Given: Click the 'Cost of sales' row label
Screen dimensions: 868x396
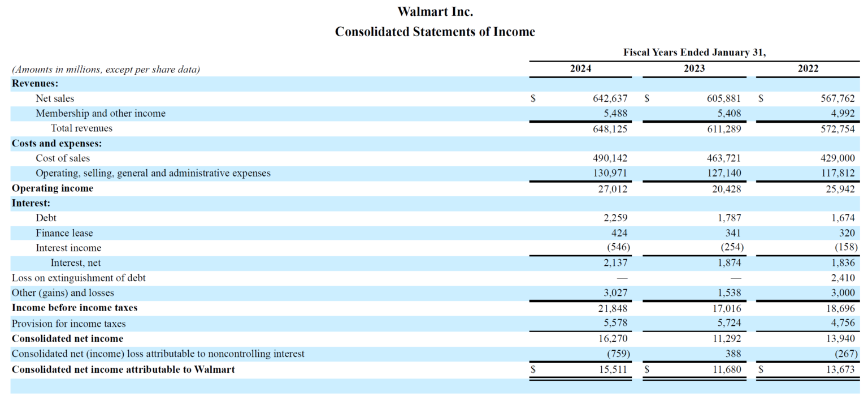Looking at the screenshot, I should point(63,158).
